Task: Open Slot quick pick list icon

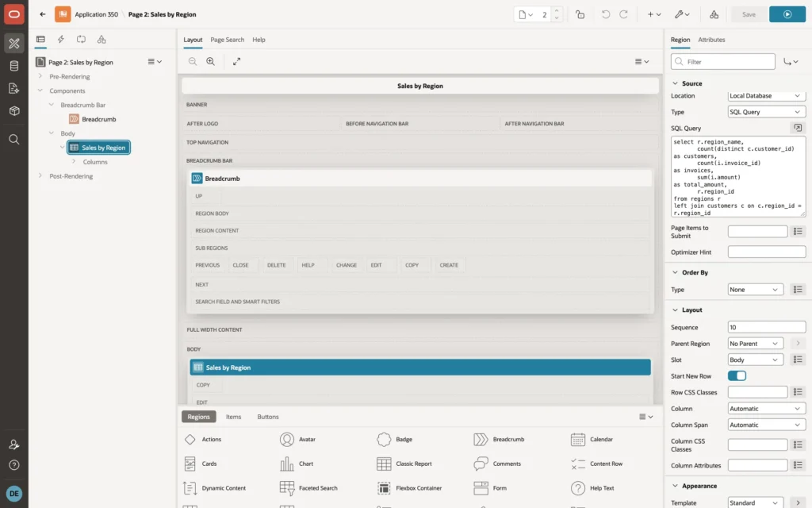Action: click(798, 360)
